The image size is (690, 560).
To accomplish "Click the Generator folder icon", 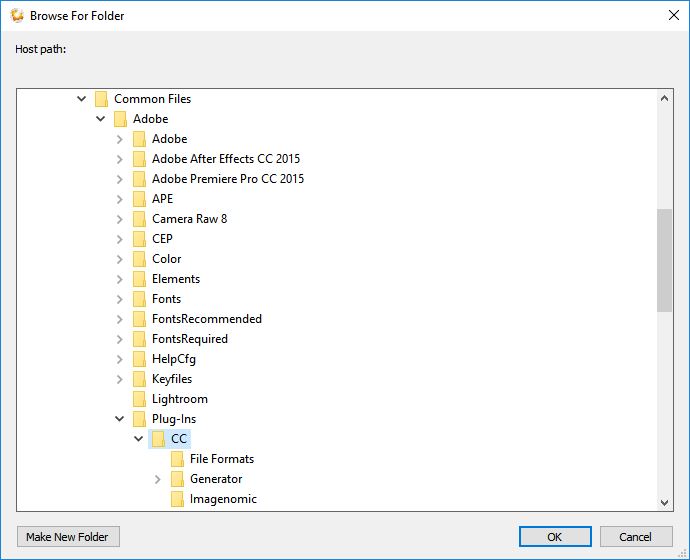I will [177, 479].
